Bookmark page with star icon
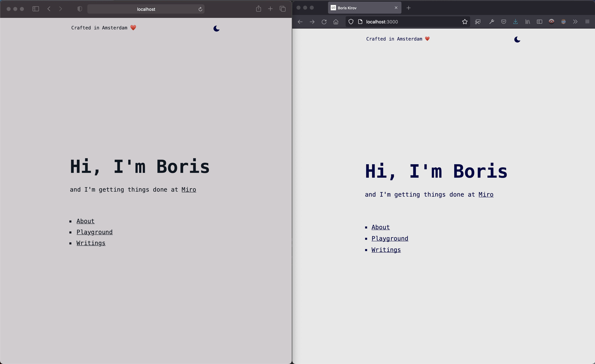 465,22
